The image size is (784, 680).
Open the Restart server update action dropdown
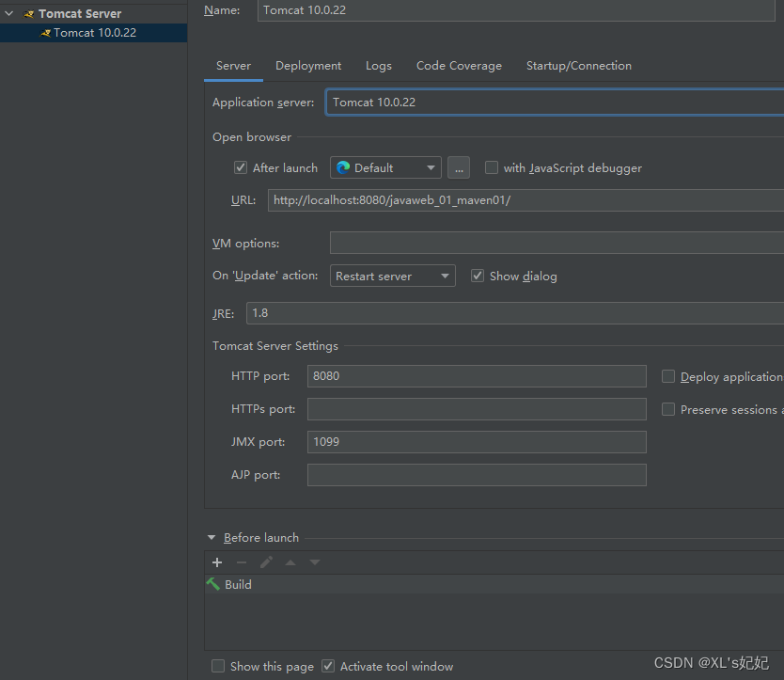[x=393, y=276]
